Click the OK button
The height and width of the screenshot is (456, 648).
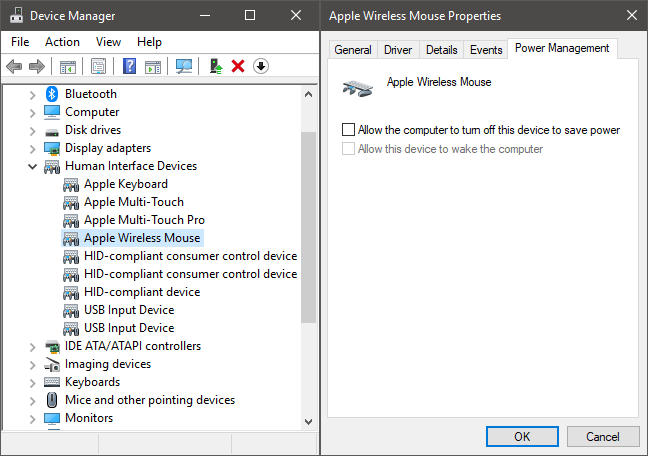pos(522,437)
